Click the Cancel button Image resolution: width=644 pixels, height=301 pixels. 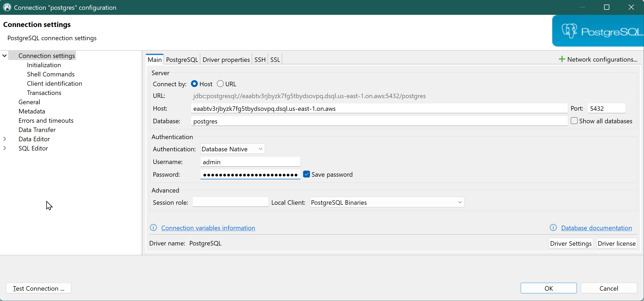point(609,288)
